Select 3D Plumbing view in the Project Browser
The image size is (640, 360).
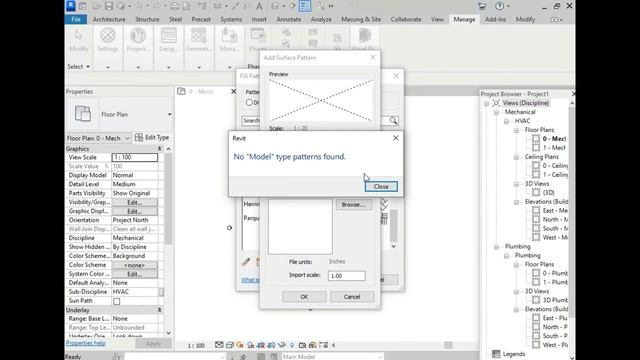[x=555, y=300]
